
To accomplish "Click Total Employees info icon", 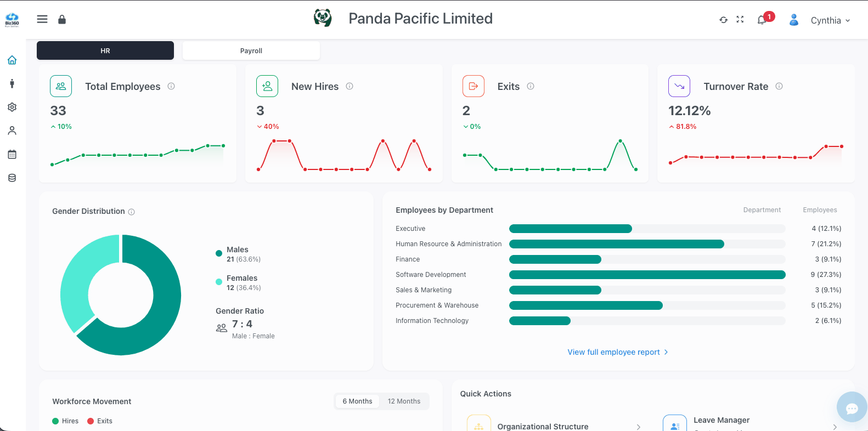I will (171, 86).
